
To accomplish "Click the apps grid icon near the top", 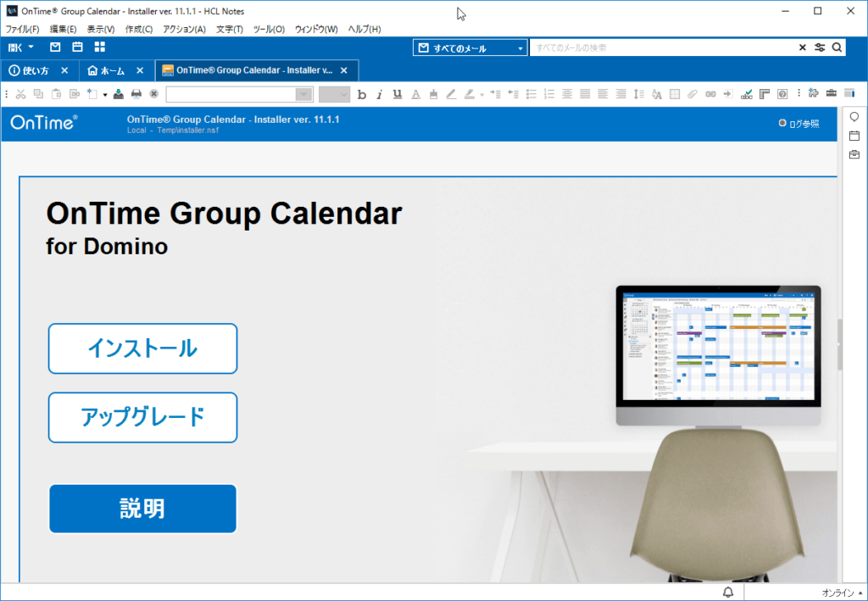I will [x=99, y=47].
